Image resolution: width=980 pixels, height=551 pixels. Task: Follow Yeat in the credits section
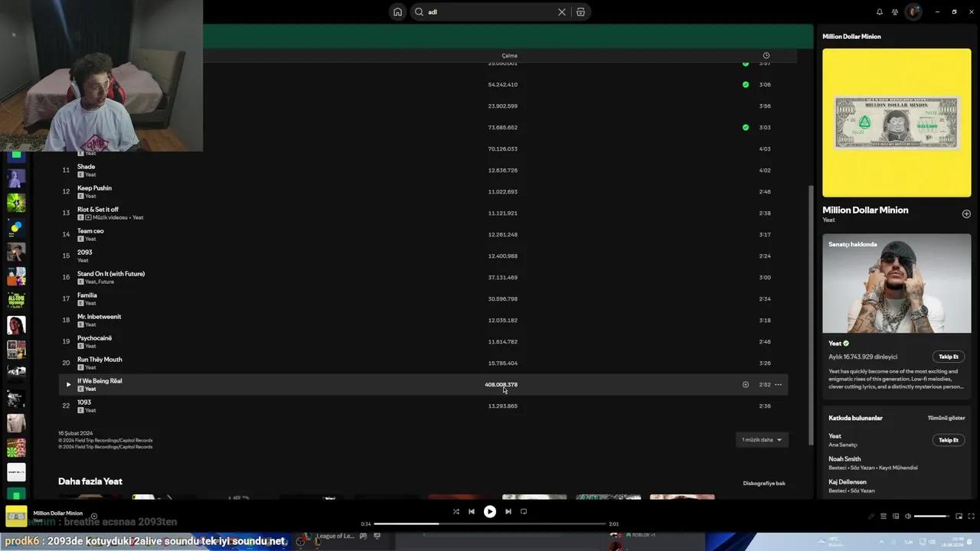tap(949, 440)
